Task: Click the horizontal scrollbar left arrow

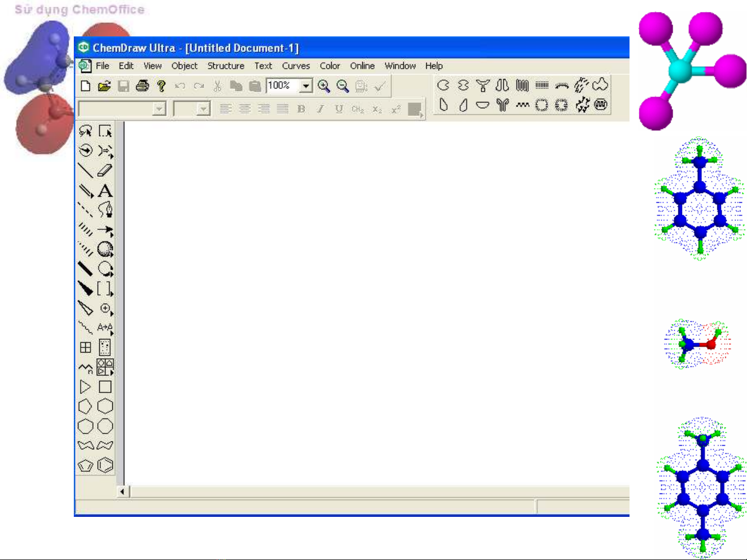Action: pyautogui.click(x=123, y=491)
